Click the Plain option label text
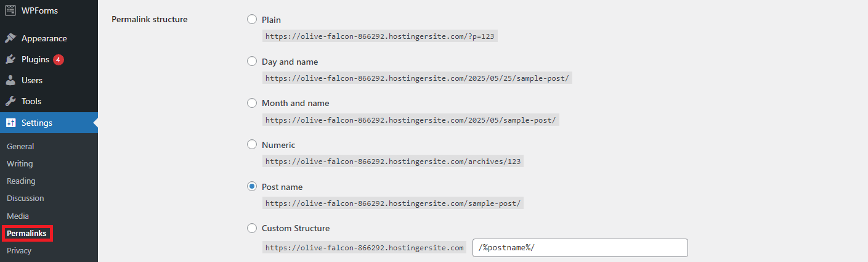The image size is (868, 262). [271, 20]
